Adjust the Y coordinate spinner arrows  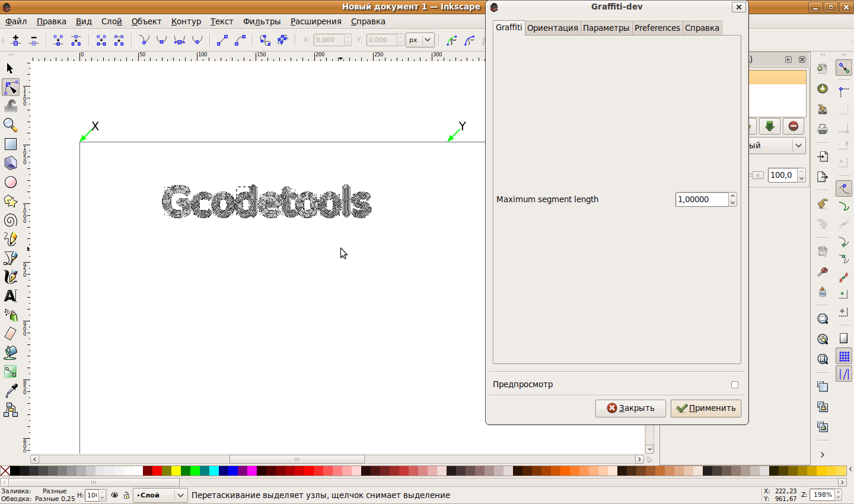[401, 40]
